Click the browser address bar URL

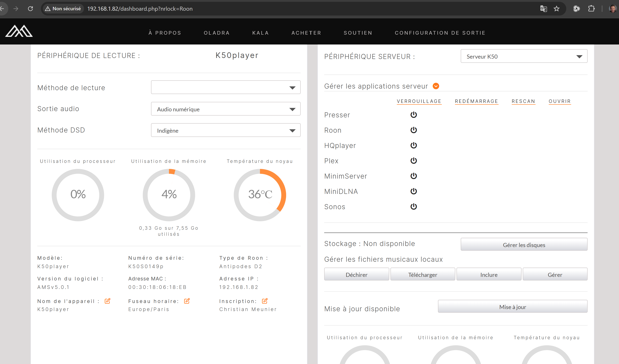pos(140,9)
